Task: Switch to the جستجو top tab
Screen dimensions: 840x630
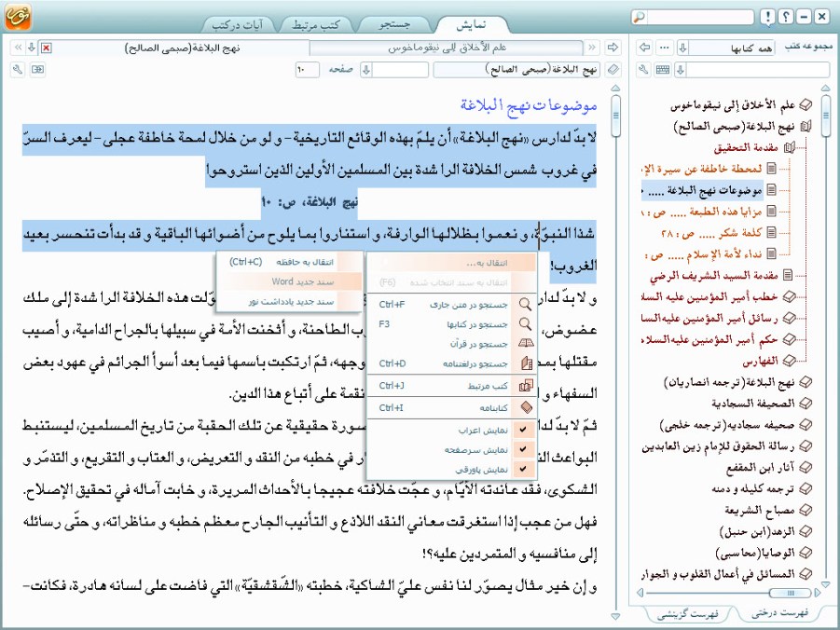Action: pyautogui.click(x=394, y=24)
